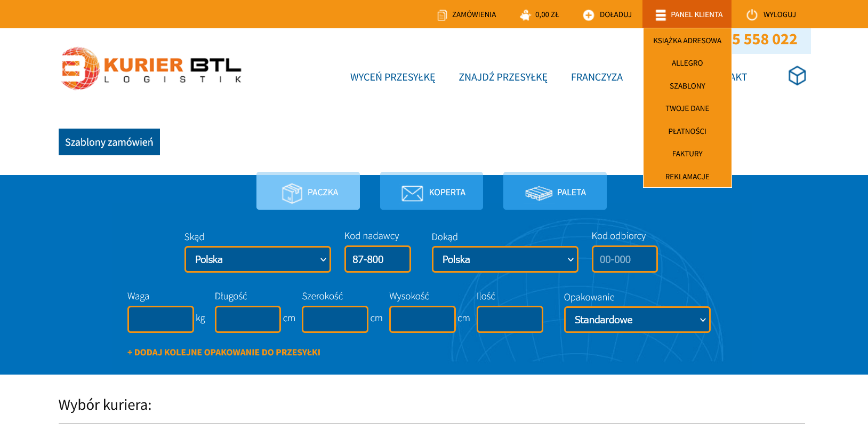Image resolution: width=868 pixels, height=429 pixels.
Task: Click the Waga weight input field
Action: tap(160, 320)
